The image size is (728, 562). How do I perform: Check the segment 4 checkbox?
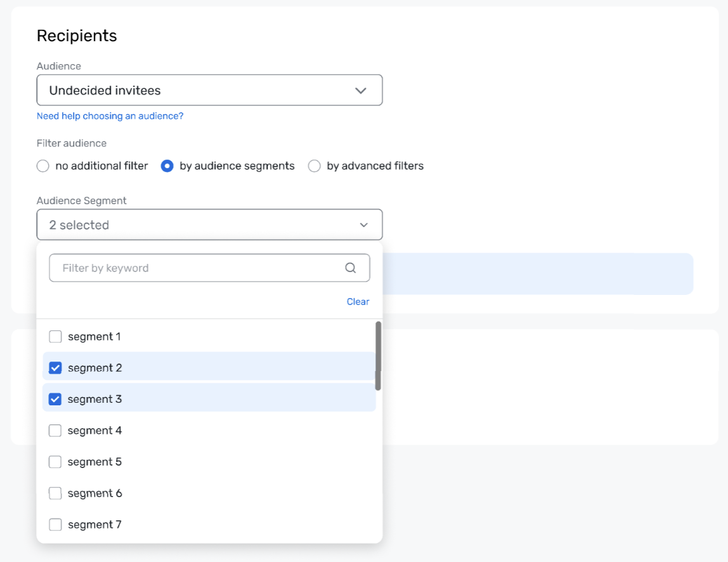55,431
